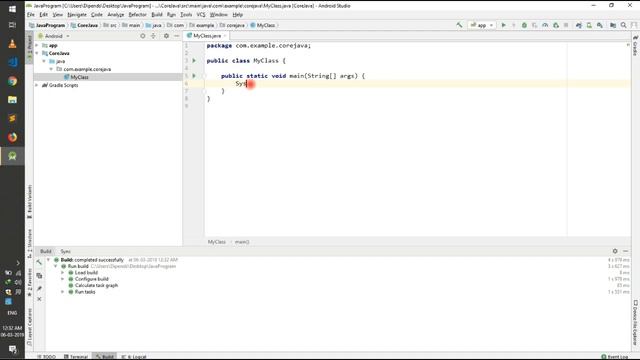640x360 pixels.
Task: Click the Stop square icon in toolbar
Action: pos(566,25)
